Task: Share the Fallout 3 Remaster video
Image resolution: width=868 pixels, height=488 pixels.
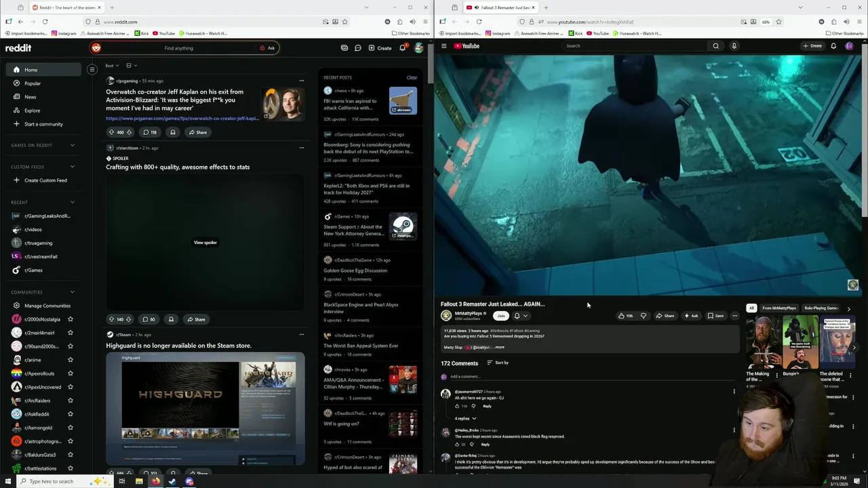Action: [665, 316]
